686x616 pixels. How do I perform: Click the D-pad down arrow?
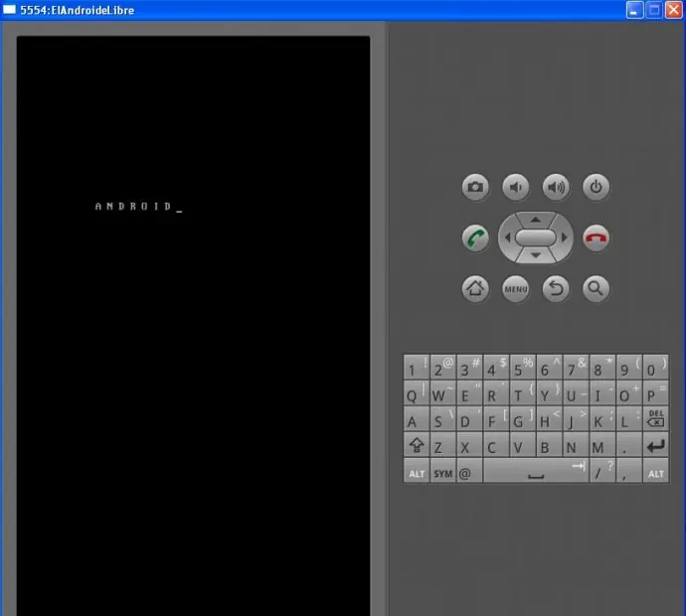(x=536, y=255)
